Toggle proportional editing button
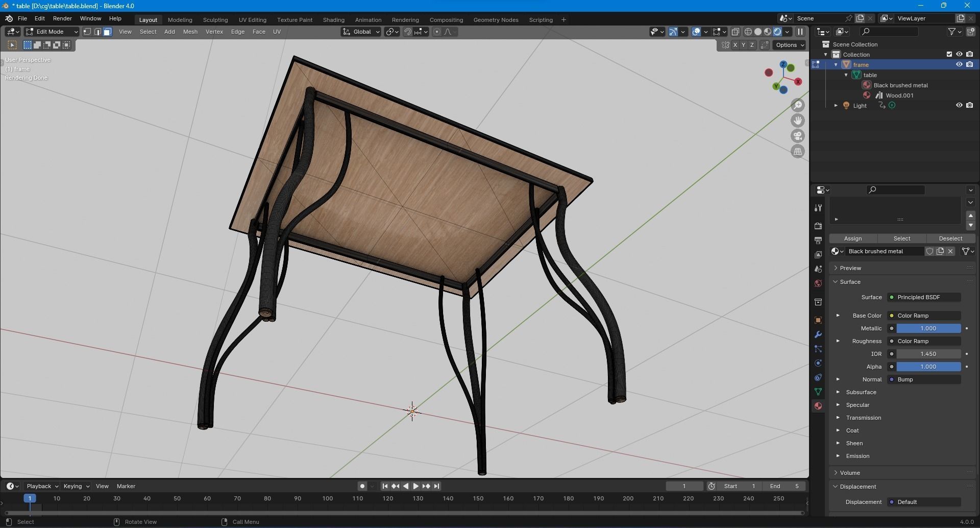The image size is (980, 528). [x=437, y=32]
